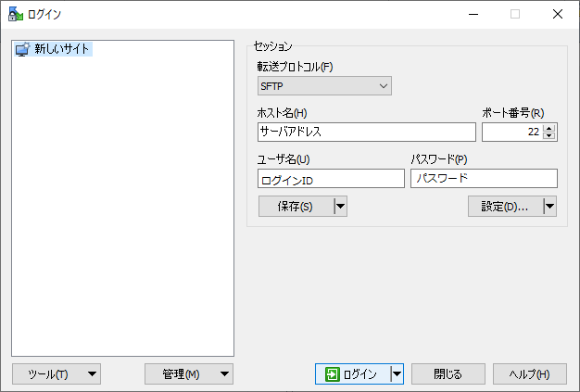The image size is (580, 392).
Task: Select the 新しいサイト site entry
Action: 63,49
